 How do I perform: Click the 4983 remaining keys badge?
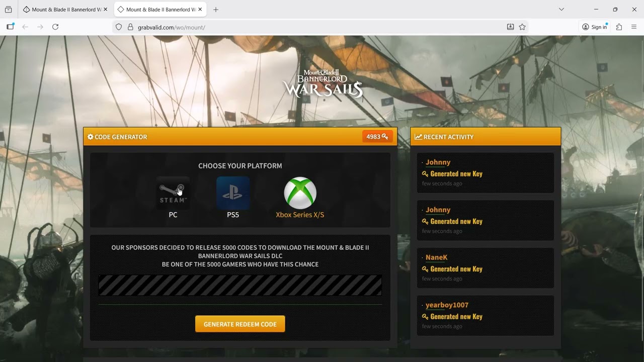click(377, 137)
